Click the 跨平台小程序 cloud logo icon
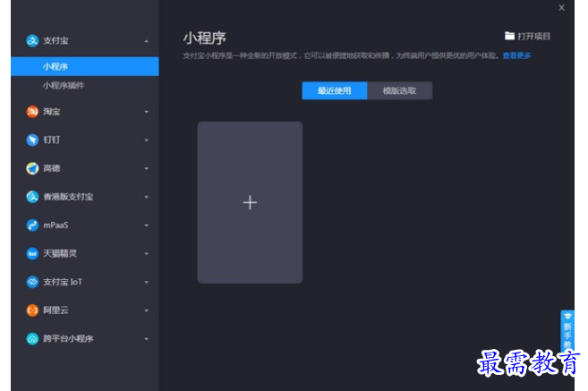588x391 pixels. (x=32, y=338)
